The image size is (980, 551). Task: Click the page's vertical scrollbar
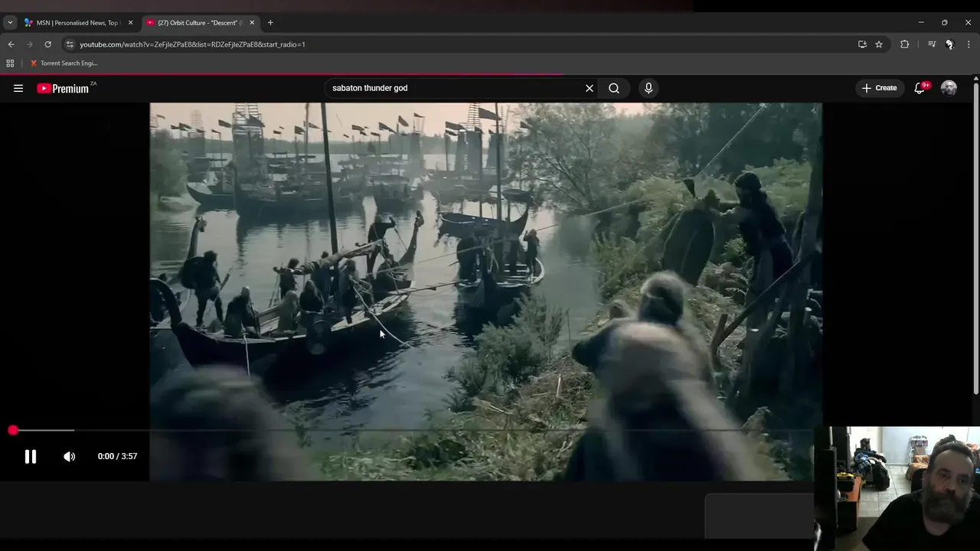pyautogui.click(x=975, y=237)
